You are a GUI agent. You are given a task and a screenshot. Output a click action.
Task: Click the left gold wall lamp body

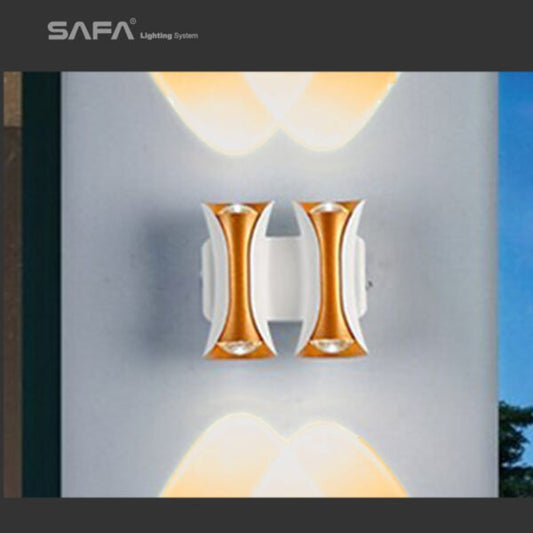point(239,280)
